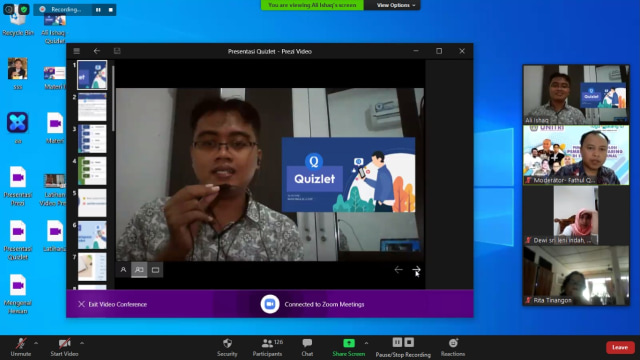This screenshot has height=360, width=640.
Task: Select slide 2 thumbnail in Prezi
Action: coord(92,107)
